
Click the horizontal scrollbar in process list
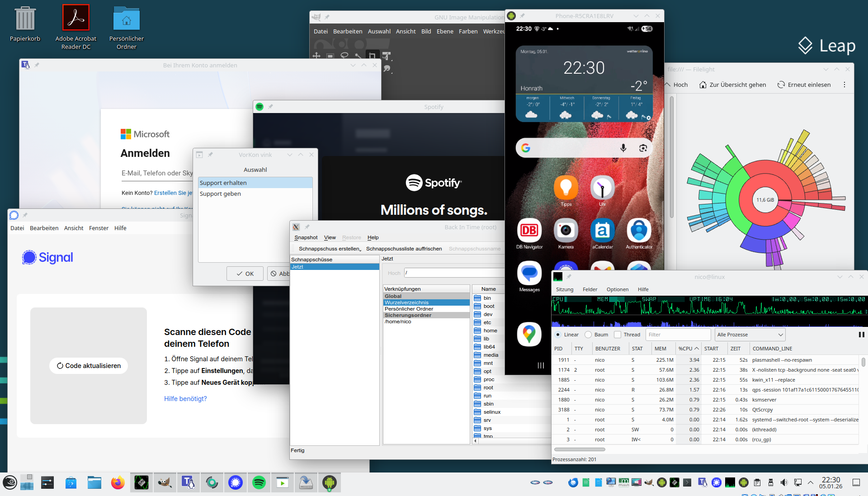[580, 449]
